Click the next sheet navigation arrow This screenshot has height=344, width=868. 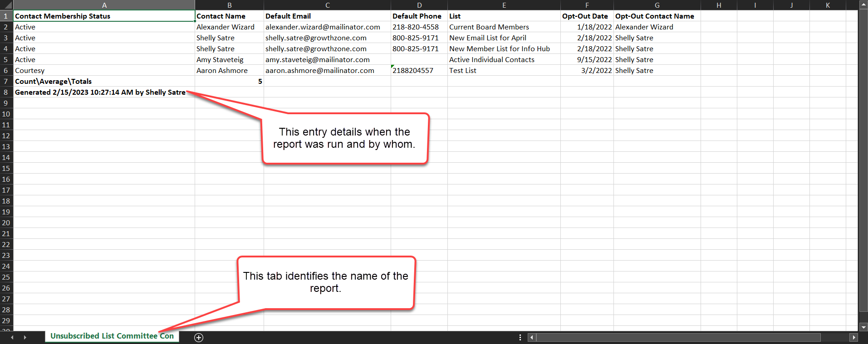point(25,337)
